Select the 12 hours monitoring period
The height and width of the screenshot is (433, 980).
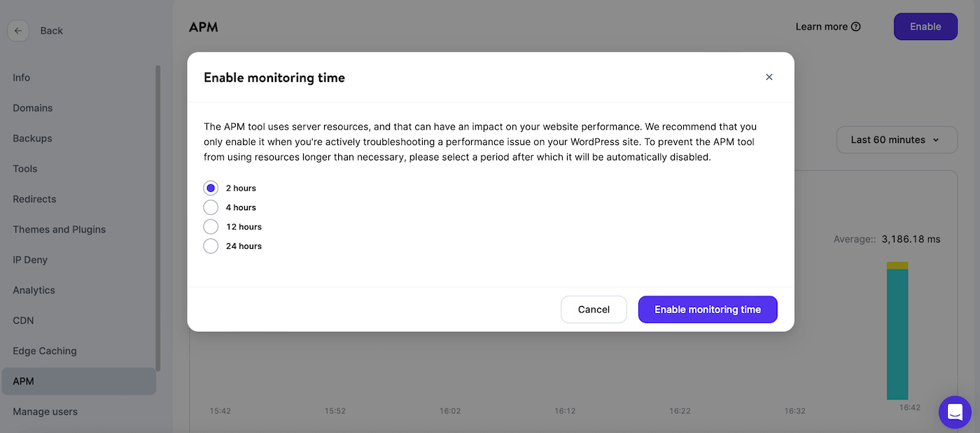coord(211,226)
